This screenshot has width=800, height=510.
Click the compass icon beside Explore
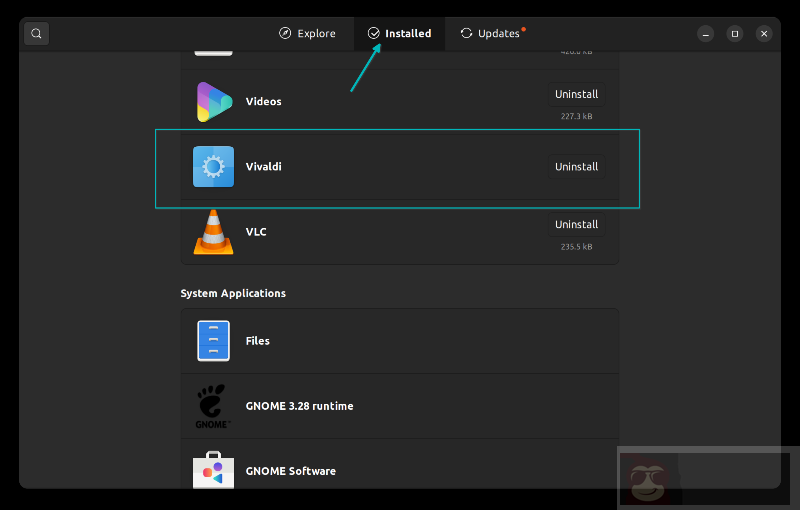coord(285,33)
